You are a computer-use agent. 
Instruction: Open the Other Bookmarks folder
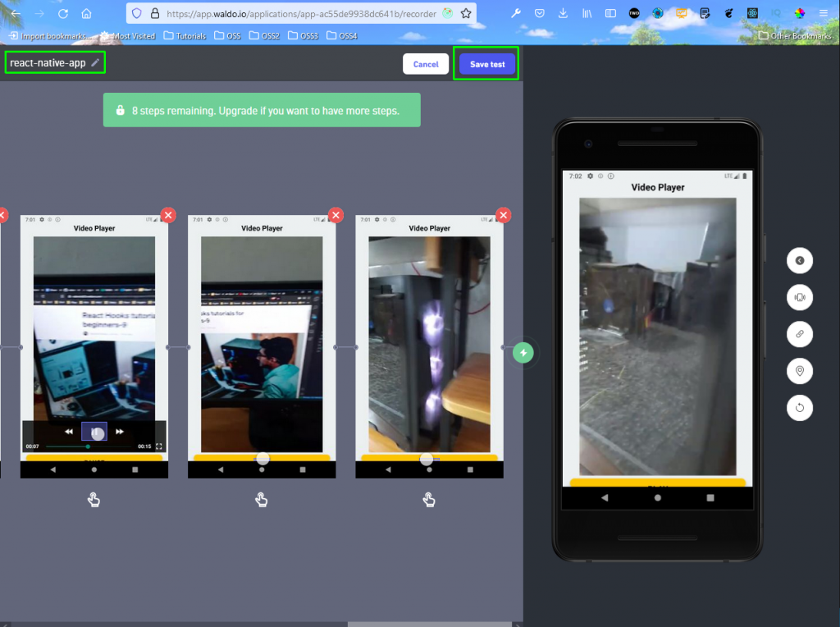click(x=795, y=36)
